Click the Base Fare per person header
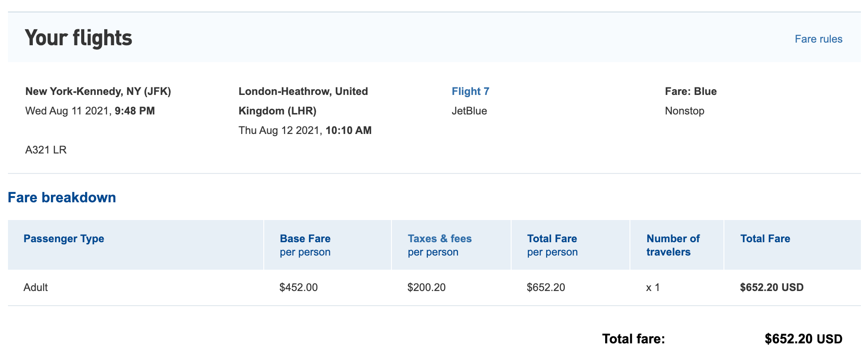This screenshot has height=354, width=868. tap(305, 245)
